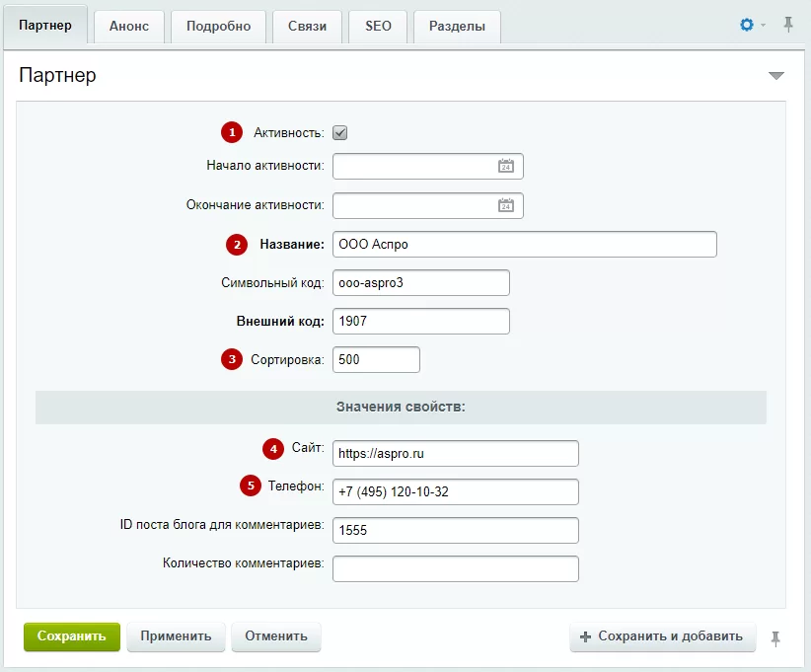Expand the small arrow beside gear icon
This screenshot has width=811, height=672.
[x=763, y=25]
